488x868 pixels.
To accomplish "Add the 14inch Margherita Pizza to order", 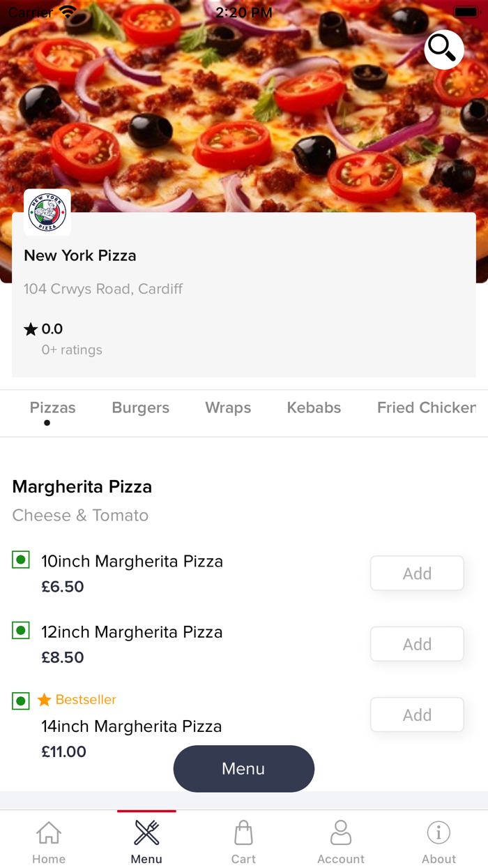I will click(417, 714).
